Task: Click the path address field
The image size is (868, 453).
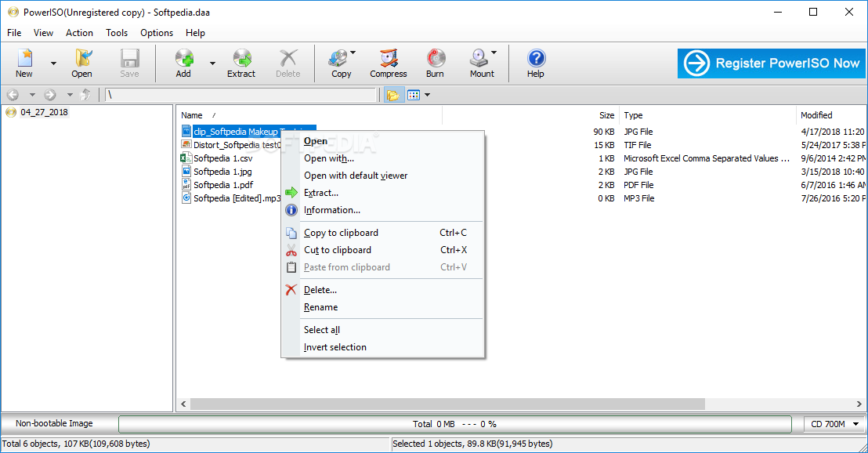Action: [x=241, y=96]
